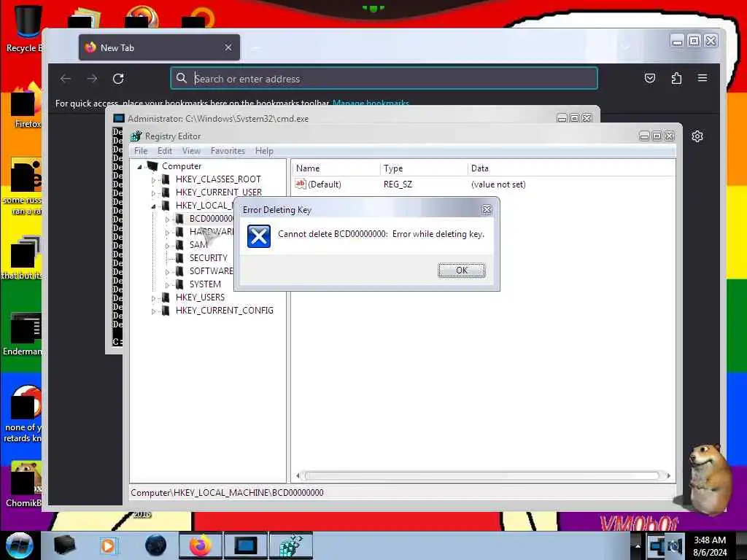Screen dimensions: 747x560
Task: Open the Pocket save icon in Firefox
Action: (x=650, y=78)
